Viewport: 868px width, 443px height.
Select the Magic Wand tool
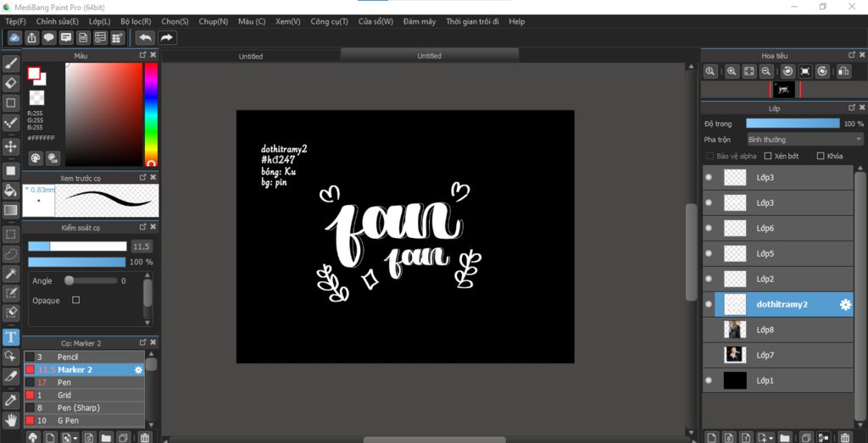tap(11, 274)
